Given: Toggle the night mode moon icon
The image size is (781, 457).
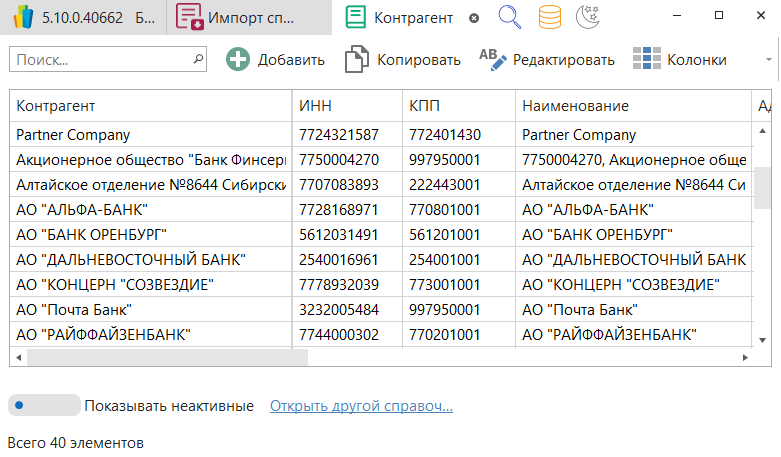Looking at the screenshot, I should tap(590, 17).
